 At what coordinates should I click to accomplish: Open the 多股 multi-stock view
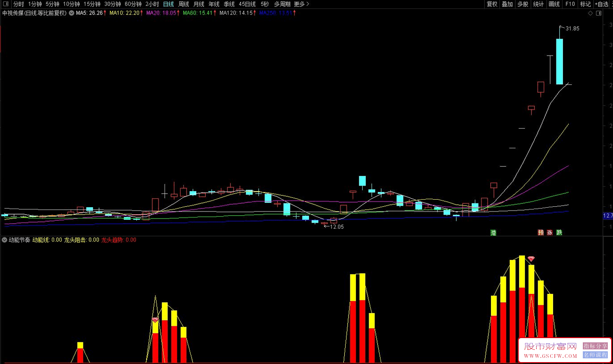(x=522, y=4)
